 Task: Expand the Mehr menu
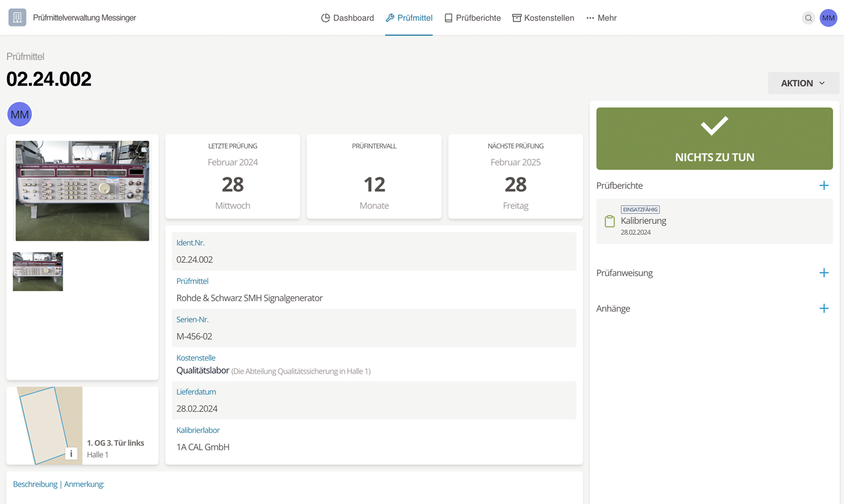pos(601,18)
